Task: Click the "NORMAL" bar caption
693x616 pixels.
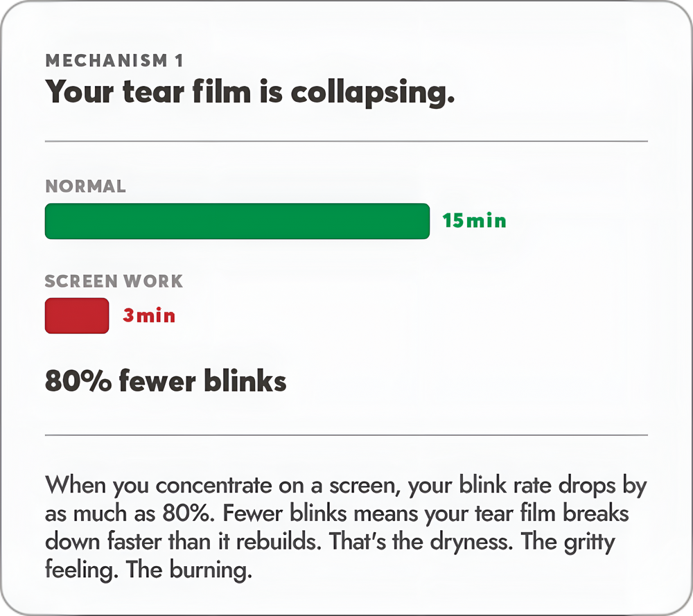Action: pyautogui.click(x=85, y=186)
